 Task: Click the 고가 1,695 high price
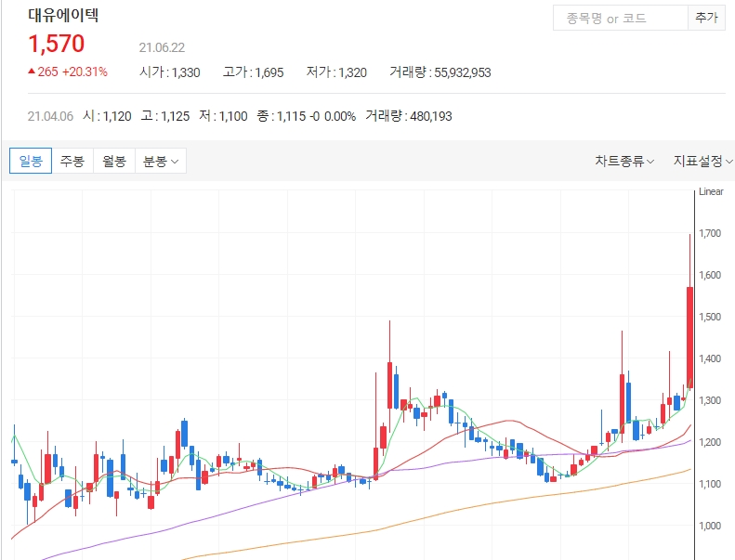[253, 72]
